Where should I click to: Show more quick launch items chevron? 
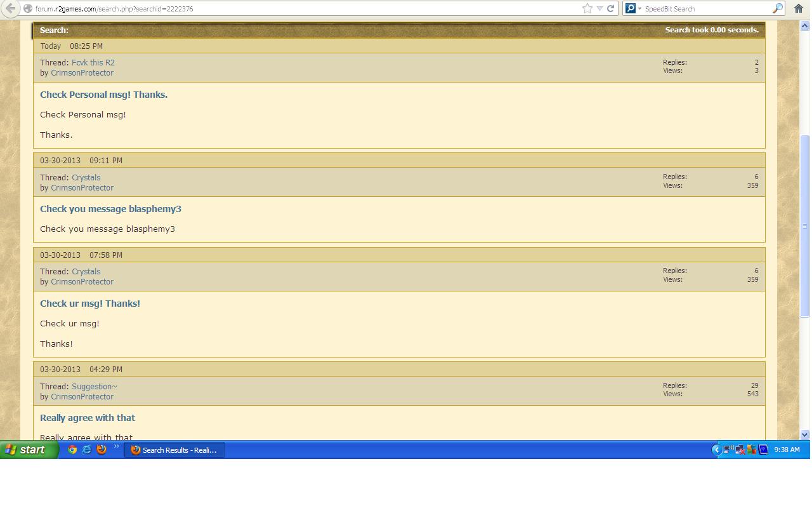tap(117, 447)
